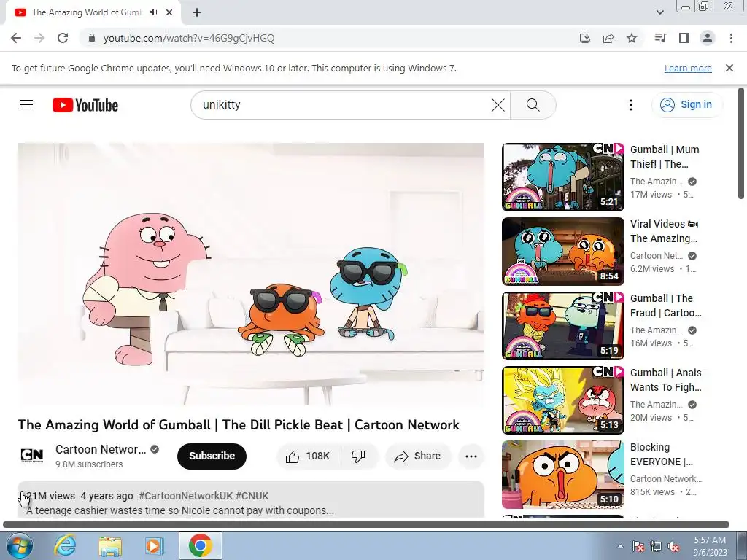Click the network tray icon
Viewport: 747px width, 560px height.
(656, 546)
